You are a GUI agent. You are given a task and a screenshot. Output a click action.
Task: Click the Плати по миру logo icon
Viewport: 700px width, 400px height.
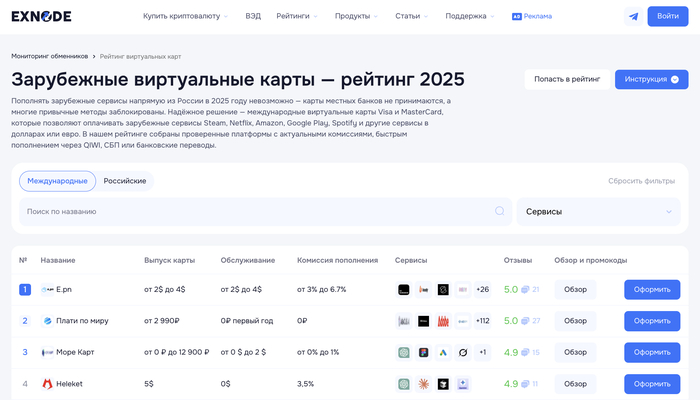(47, 321)
